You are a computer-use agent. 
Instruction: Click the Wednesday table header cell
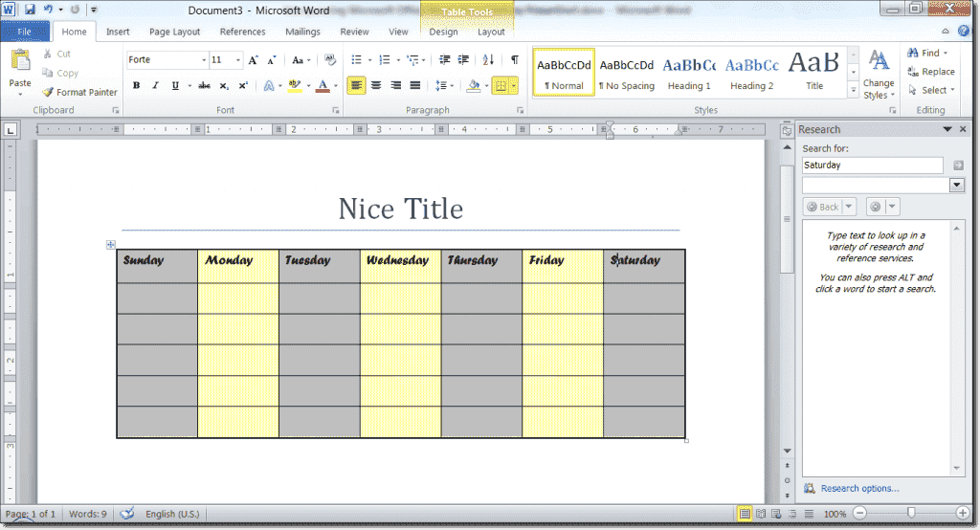(401, 266)
